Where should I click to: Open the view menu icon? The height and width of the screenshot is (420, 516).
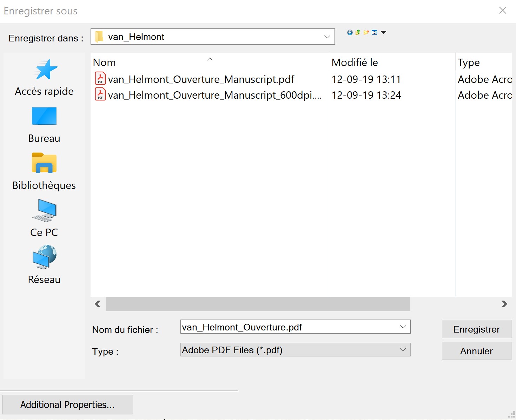point(375,33)
